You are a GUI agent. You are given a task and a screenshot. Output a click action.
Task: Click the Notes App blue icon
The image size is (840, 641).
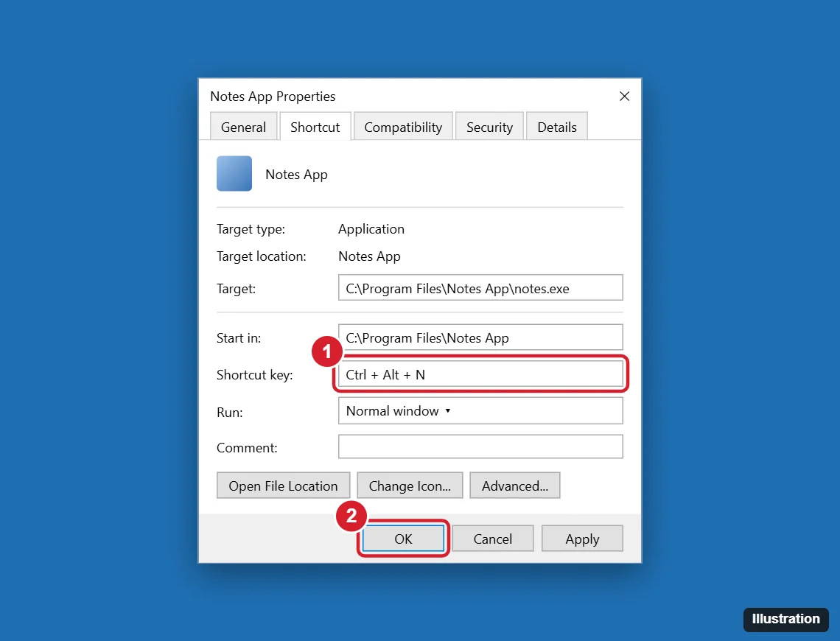(x=234, y=173)
